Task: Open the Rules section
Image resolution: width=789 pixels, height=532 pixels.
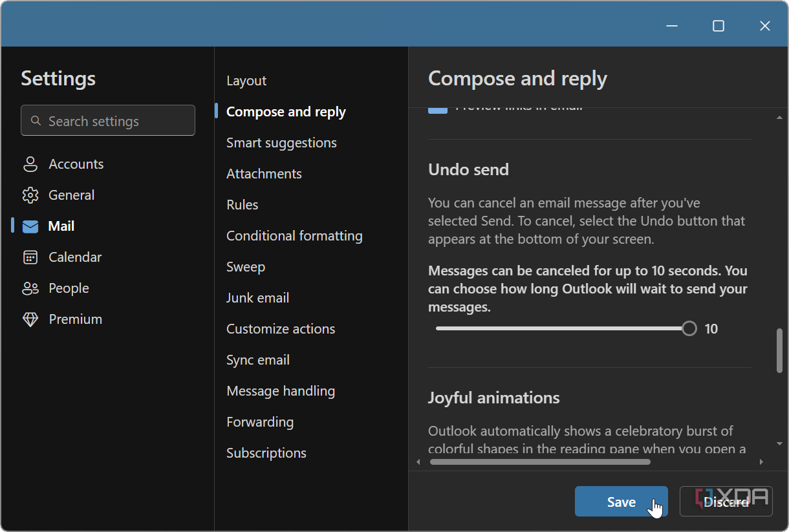Action: tap(243, 205)
